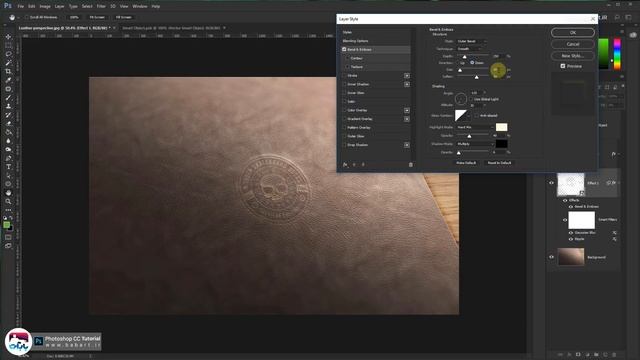The height and width of the screenshot is (360, 640).
Task: Toggle the Bevel & Emboss checkbox
Action: tap(344, 49)
